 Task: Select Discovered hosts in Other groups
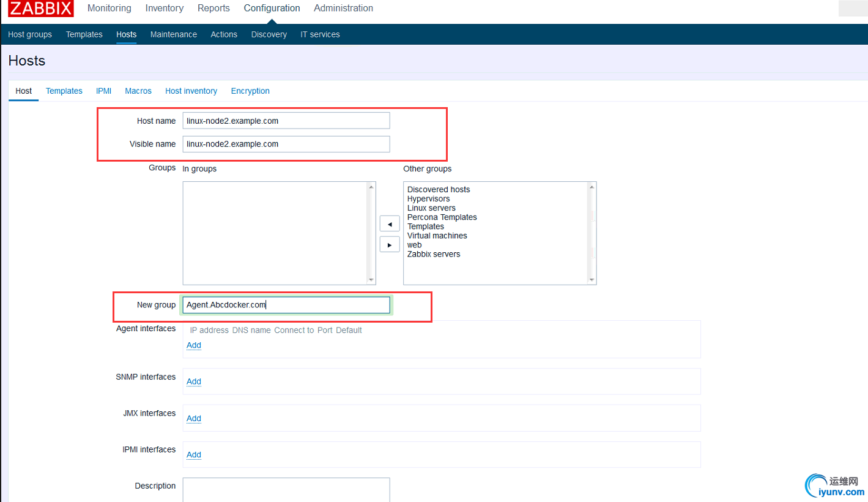(x=439, y=190)
